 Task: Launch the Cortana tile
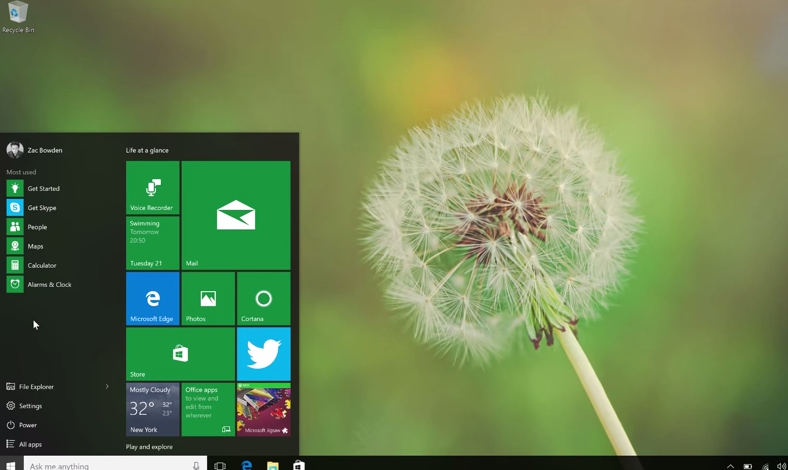point(263,298)
